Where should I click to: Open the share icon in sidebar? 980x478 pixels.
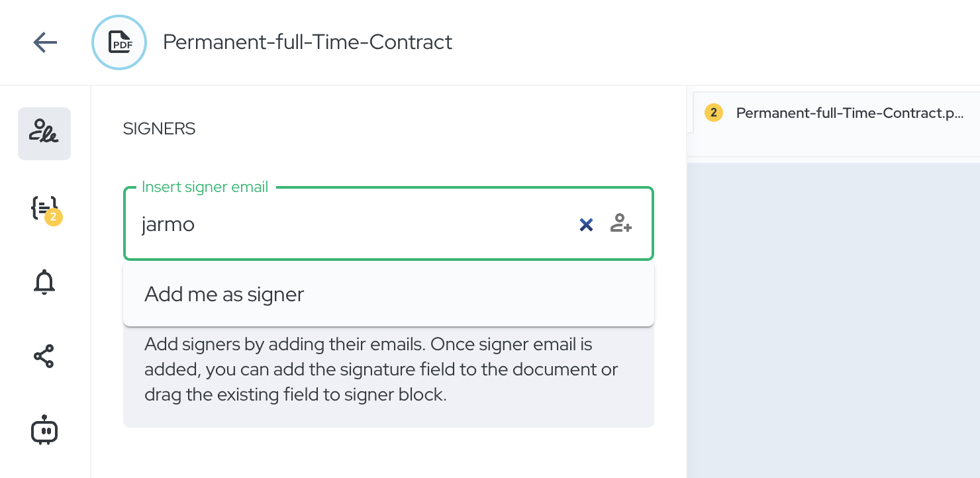(44, 357)
